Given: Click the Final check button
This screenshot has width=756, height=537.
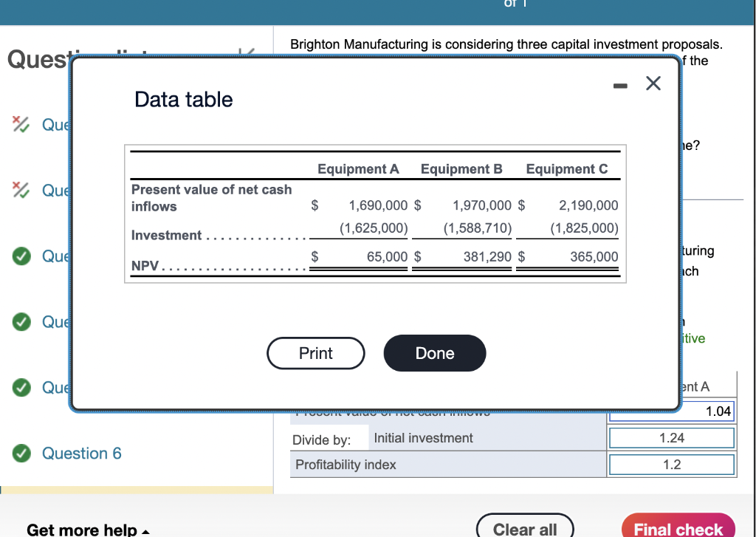Looking at the screenshot, I should pyautogui.click(x=678, y=527).
